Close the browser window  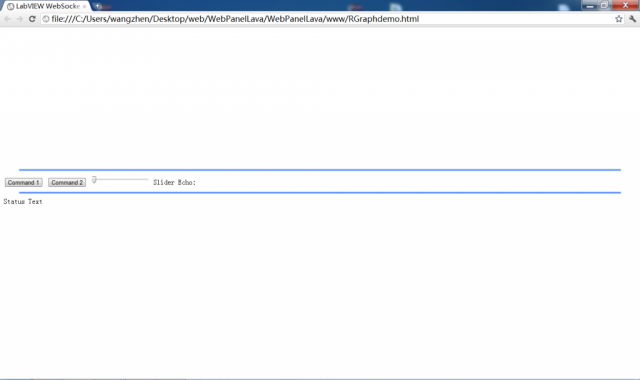coord(625,5)
